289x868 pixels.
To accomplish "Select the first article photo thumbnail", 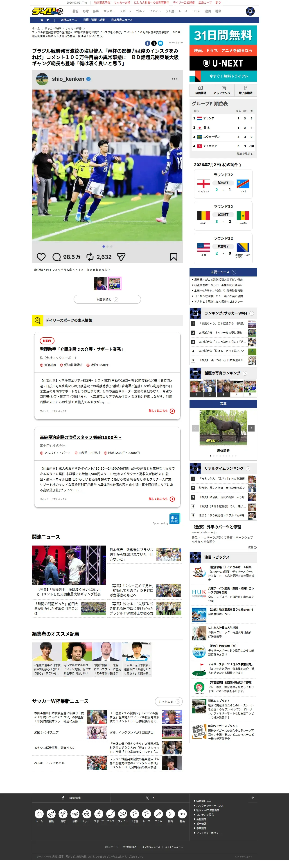I will click(100, 283).
